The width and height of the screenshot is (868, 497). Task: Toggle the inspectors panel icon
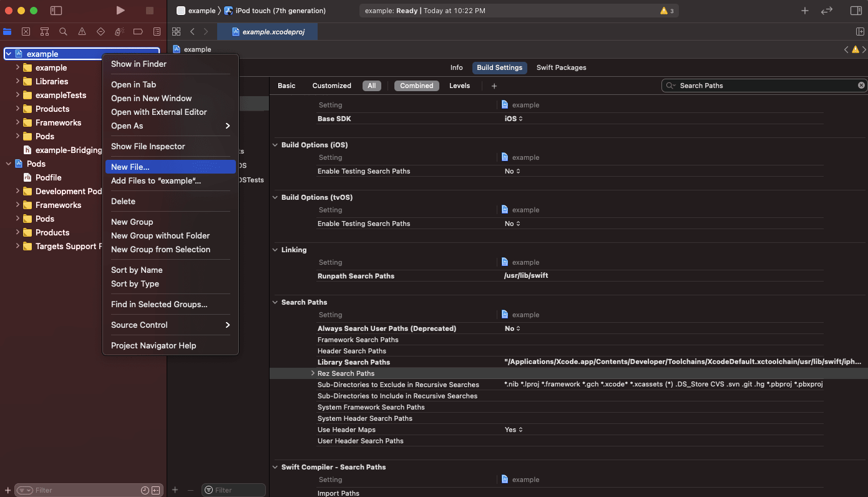click(x=856, y=11)
